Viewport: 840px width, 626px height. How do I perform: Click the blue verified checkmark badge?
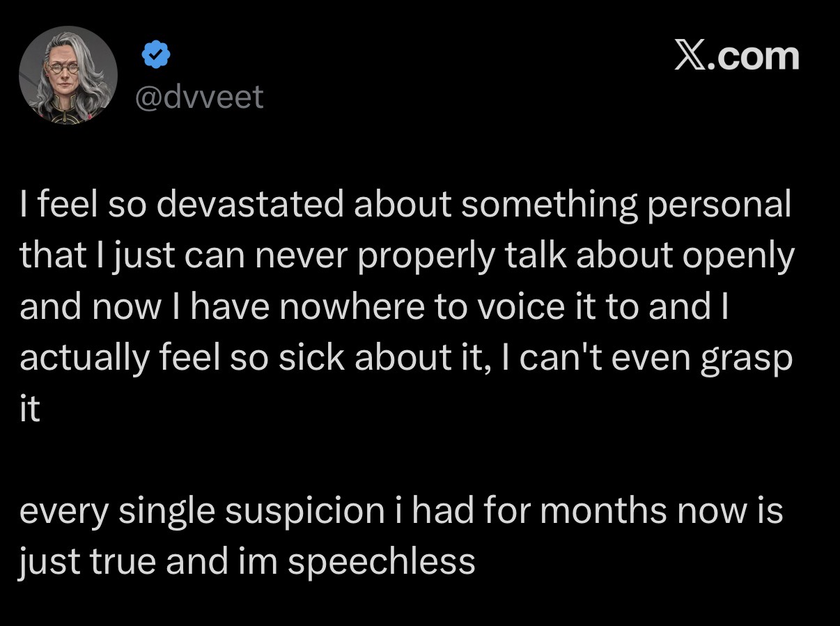click(x=157, y=55)
